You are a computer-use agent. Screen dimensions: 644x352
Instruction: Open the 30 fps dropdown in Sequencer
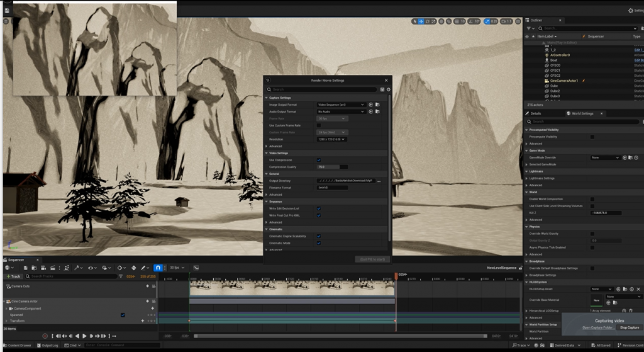177,268
